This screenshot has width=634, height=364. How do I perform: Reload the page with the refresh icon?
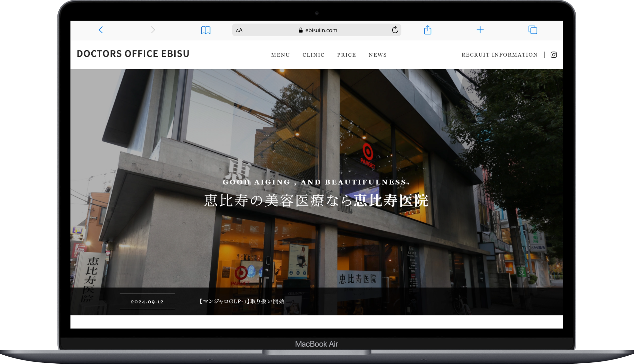(395, 30)
